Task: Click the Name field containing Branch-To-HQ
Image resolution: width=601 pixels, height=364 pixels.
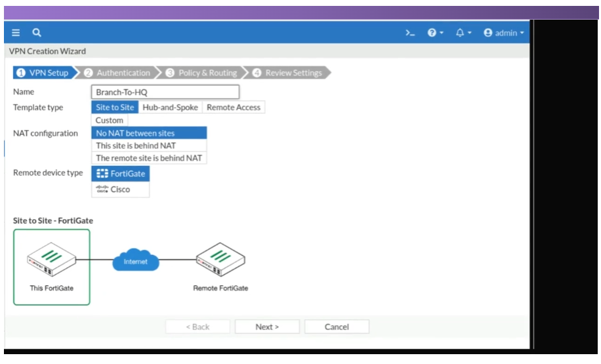Action: pyautogui.click(x=165, y=92)
